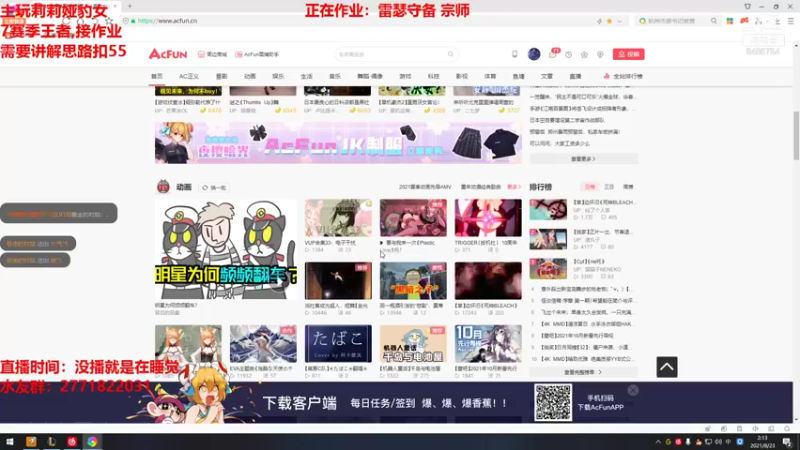Image resolution: width=800 pixels, height=450 pixels.
Task: Select the 影视 navigation tab
Action: coord(462,76)
